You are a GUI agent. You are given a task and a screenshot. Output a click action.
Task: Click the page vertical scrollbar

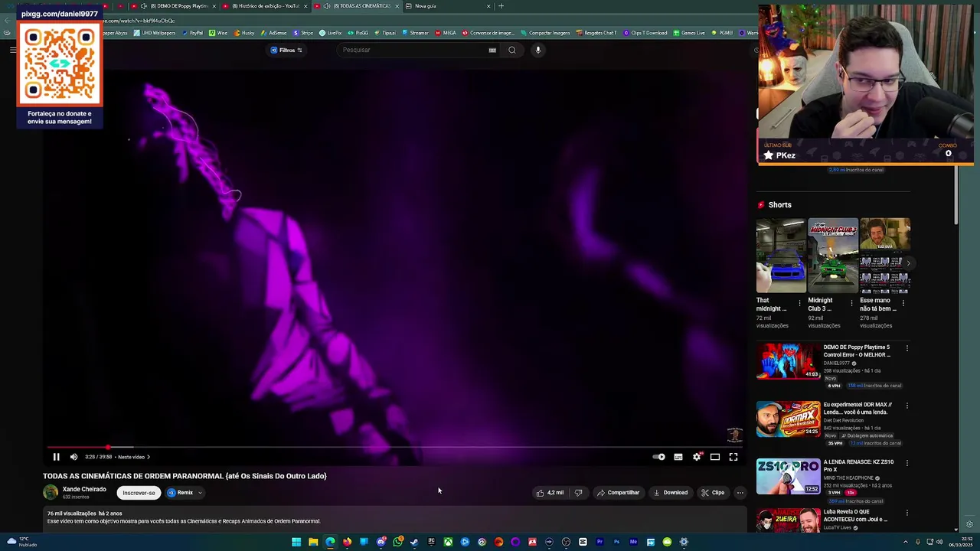point(957,195)
